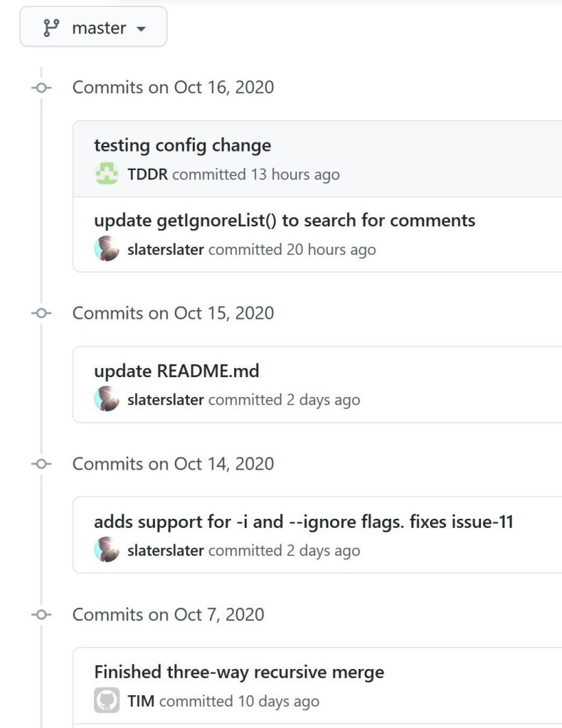This screenshot has width=562, height=728.
Task: Click slaterslater's name under the README.md commit
Action: [x=165, y=399]
